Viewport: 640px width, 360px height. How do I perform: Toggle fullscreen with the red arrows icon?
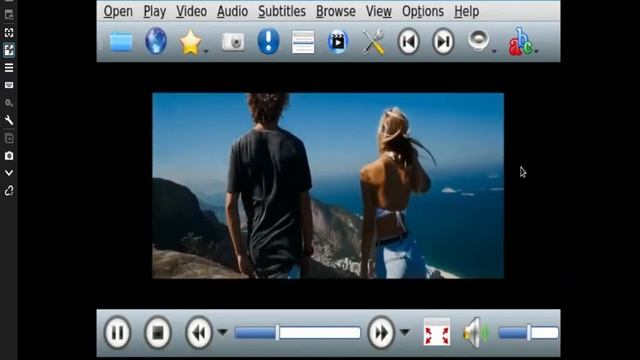point(437,333)
